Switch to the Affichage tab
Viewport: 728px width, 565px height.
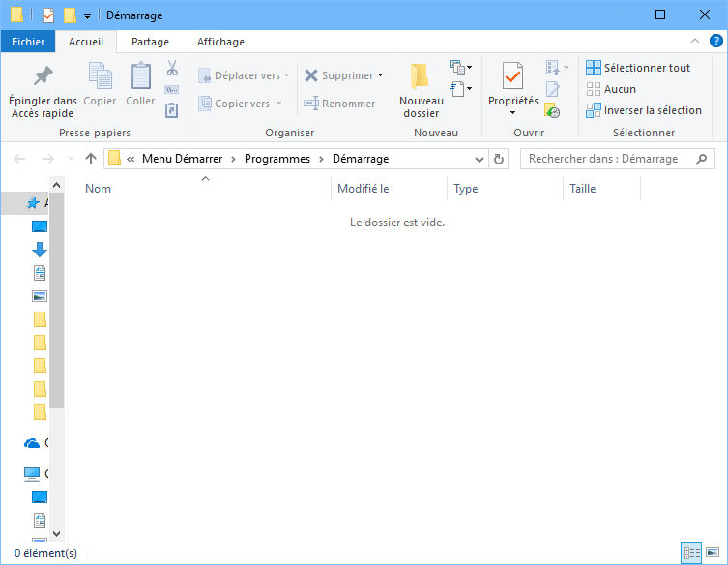pos(220,42)
